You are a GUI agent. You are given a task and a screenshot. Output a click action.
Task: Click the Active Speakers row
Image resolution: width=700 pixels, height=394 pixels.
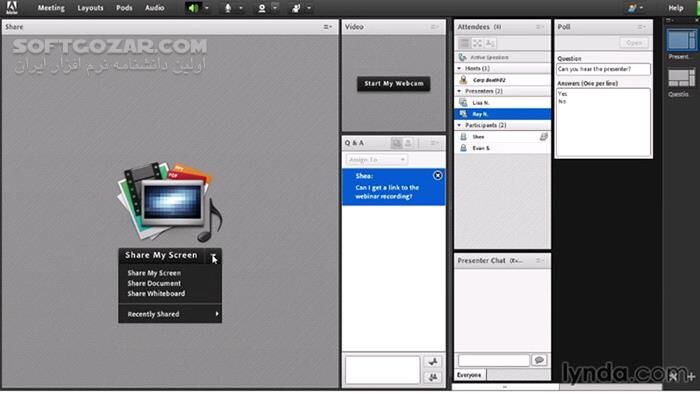pos(503,57)
